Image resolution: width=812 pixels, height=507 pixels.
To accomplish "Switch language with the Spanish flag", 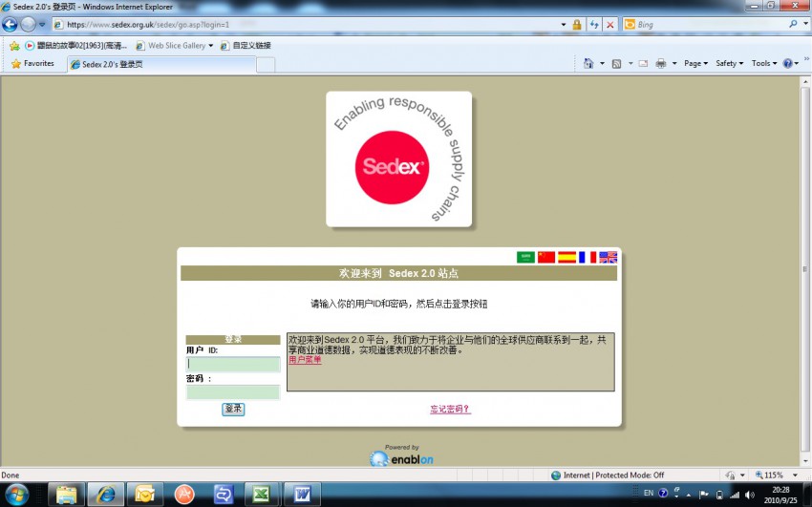I will pyautogui.click(x=566, y=257).
